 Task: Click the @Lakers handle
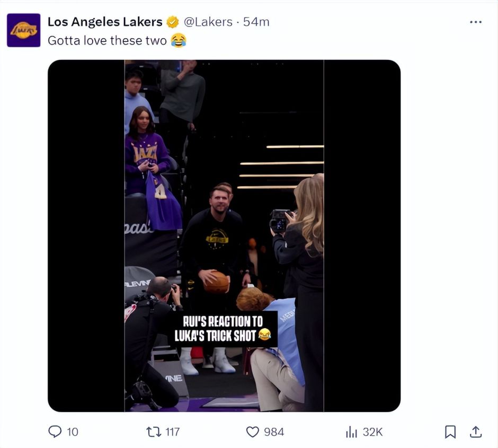coord(208,22)
